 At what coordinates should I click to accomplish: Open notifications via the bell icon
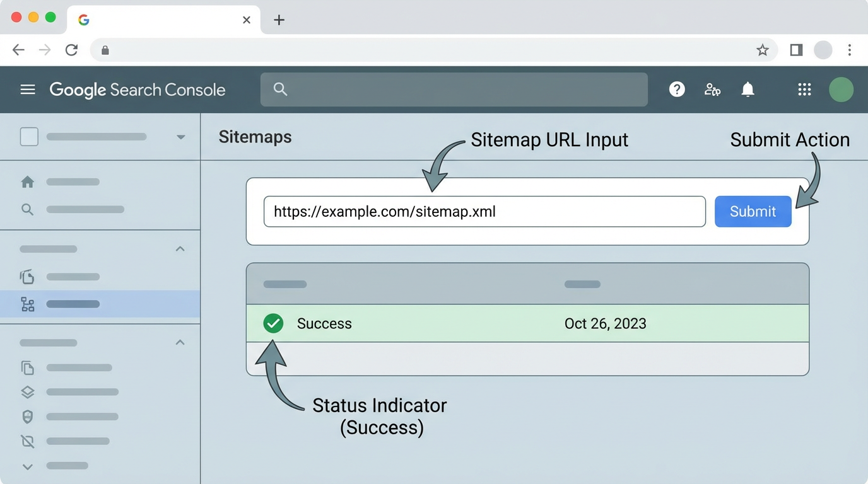[748, 89]
